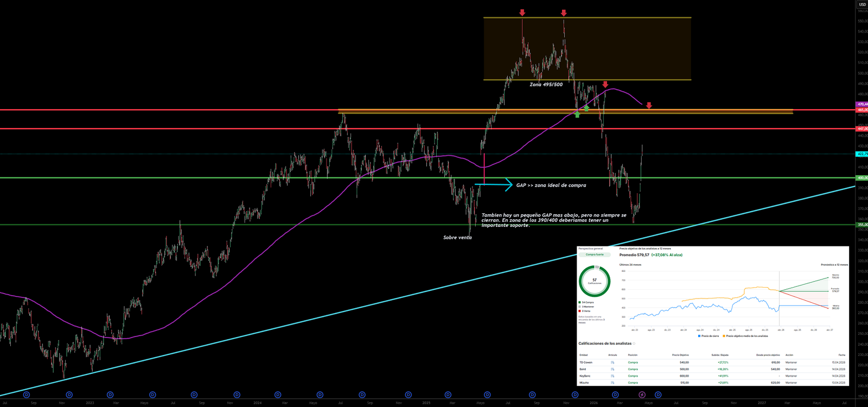Click the pink earnings lightning marker
Image resolution: width=868 pixels, height=407 pixels.
tap(642, 395)
